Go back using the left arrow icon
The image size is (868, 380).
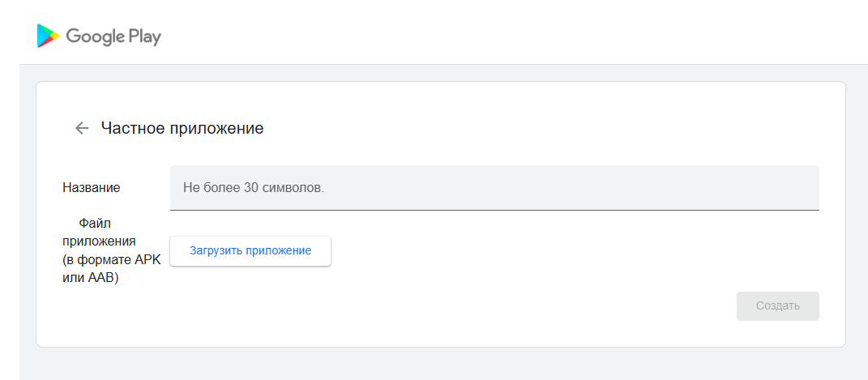point(81,128)
